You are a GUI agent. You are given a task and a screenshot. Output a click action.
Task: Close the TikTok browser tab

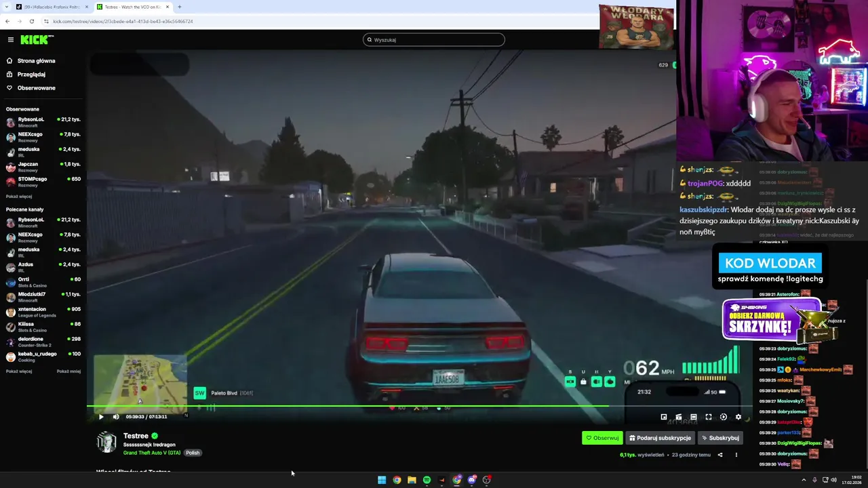[87, 7]
